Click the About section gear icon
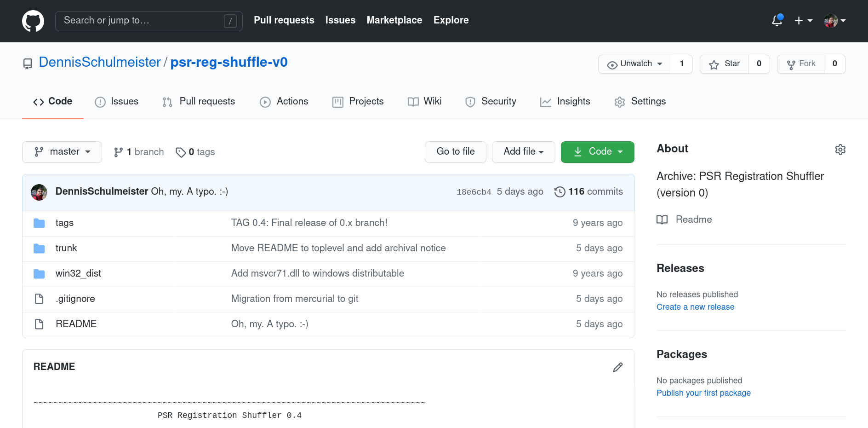 [840, 150]
